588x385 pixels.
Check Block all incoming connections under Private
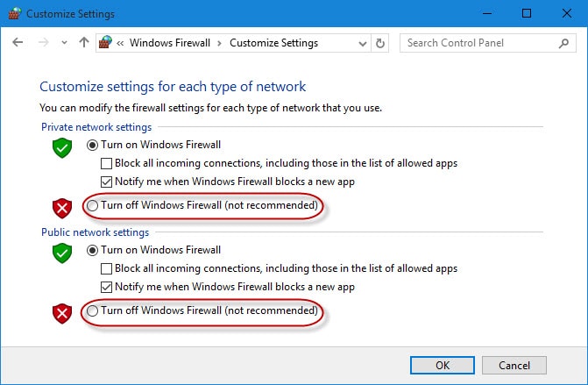[x=106, y=163]
